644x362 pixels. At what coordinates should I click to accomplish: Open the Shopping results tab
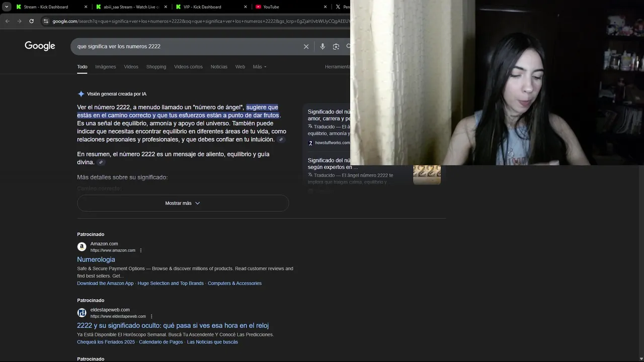[x=156, y=67]
